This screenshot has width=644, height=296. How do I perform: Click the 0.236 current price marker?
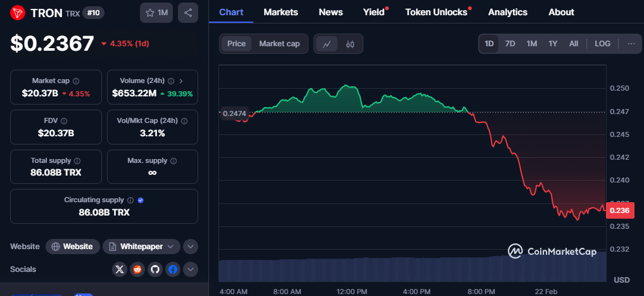pyautogui.click(x=620, y=210)
